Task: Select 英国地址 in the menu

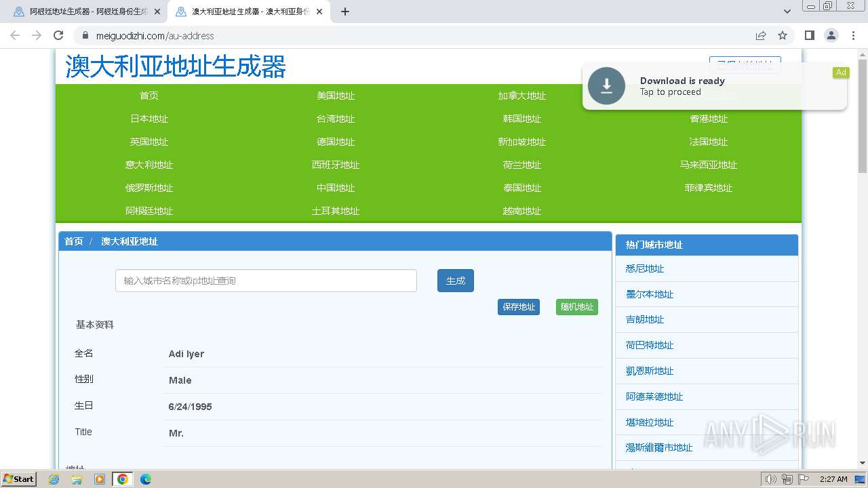Action: click(149, 142)
